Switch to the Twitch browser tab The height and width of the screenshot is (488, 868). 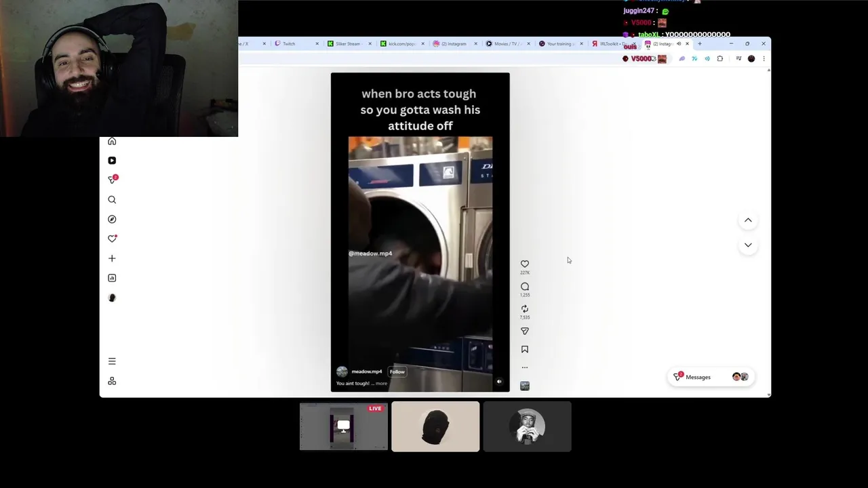tap(295, 43)
